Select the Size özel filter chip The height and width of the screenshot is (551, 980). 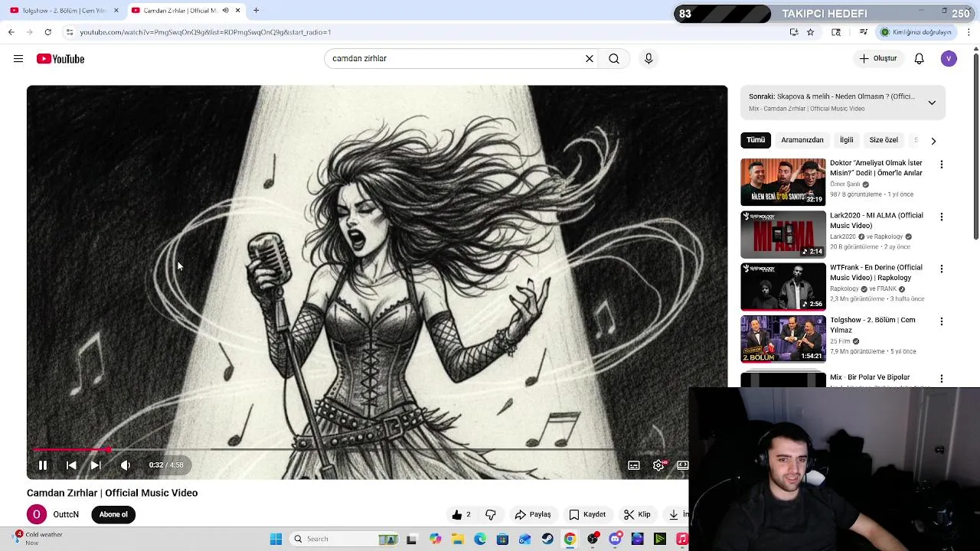tap(884, 140)
